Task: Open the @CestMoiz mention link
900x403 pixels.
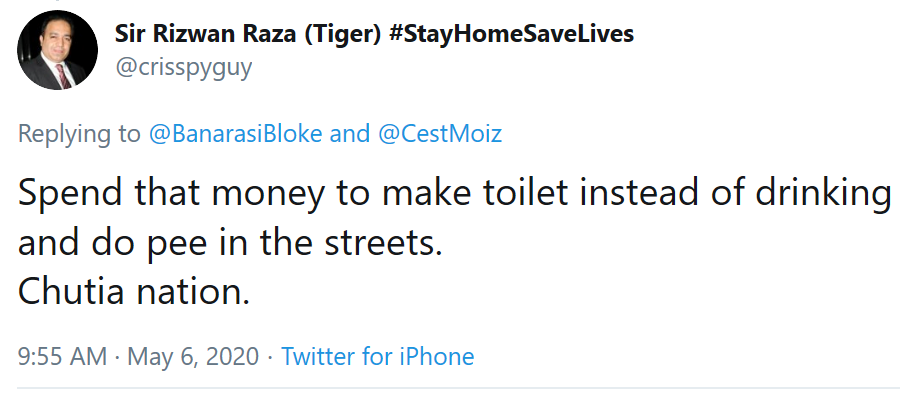Action: (x=439, y=134)
